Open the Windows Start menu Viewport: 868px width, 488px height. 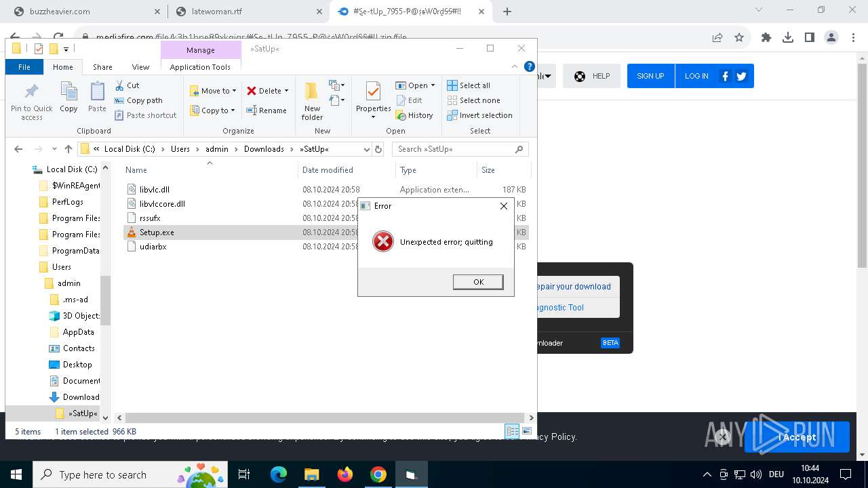(16, 474)
